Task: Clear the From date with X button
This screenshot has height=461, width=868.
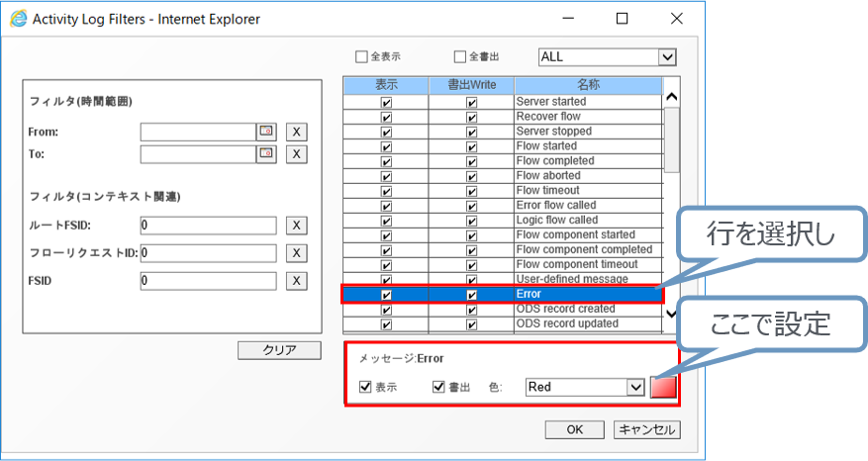Action: (x=296, y=132)
